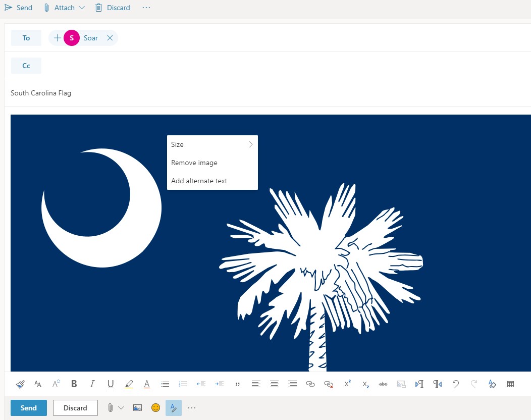Align text right
531x420 pixels.
293,384
